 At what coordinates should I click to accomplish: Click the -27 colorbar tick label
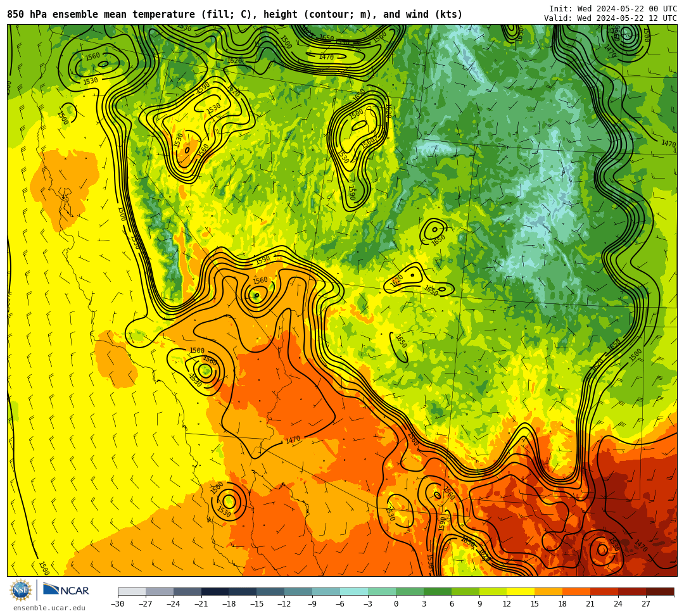(x=146, y=604)
